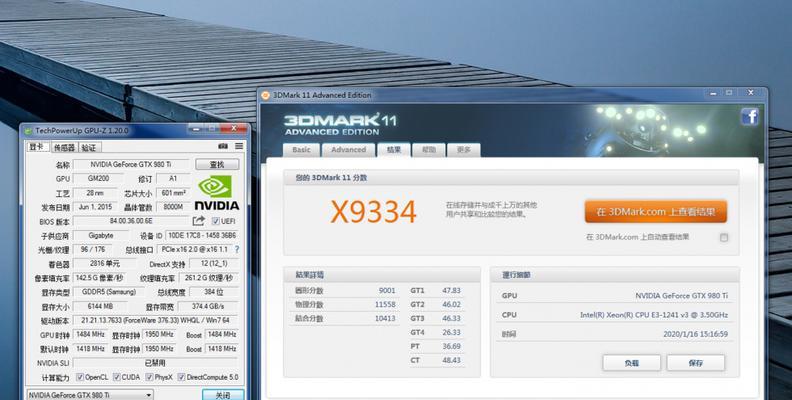Select the 结果 tab in 3DMark
This screenshot has height=400, width=792.
tap(393, 150)
